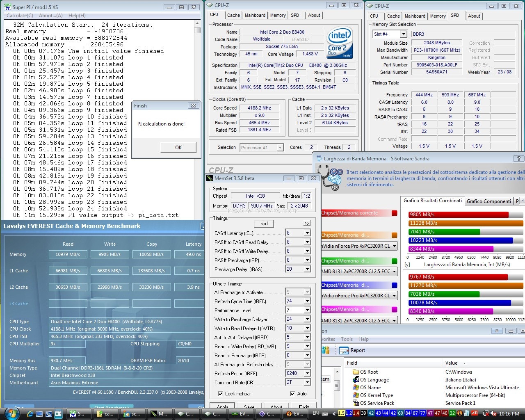Open the Precharge Delay (tRAS) dropdown

[x=307, y=269]
